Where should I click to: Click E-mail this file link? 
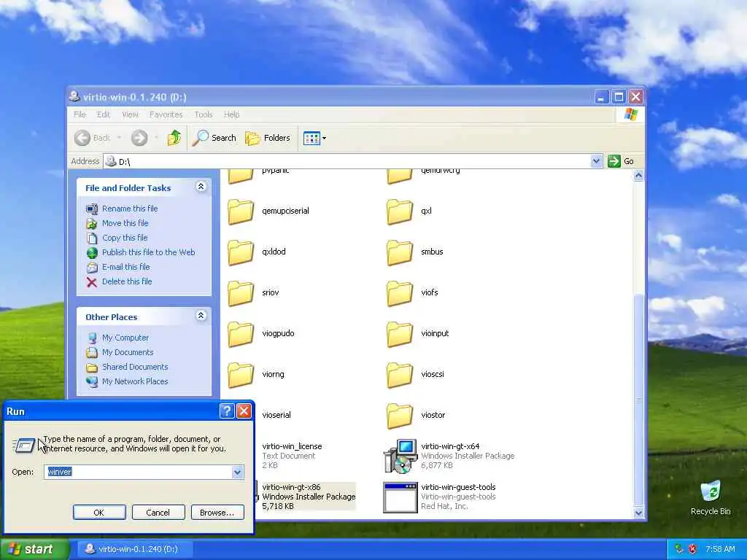[125, 267]
